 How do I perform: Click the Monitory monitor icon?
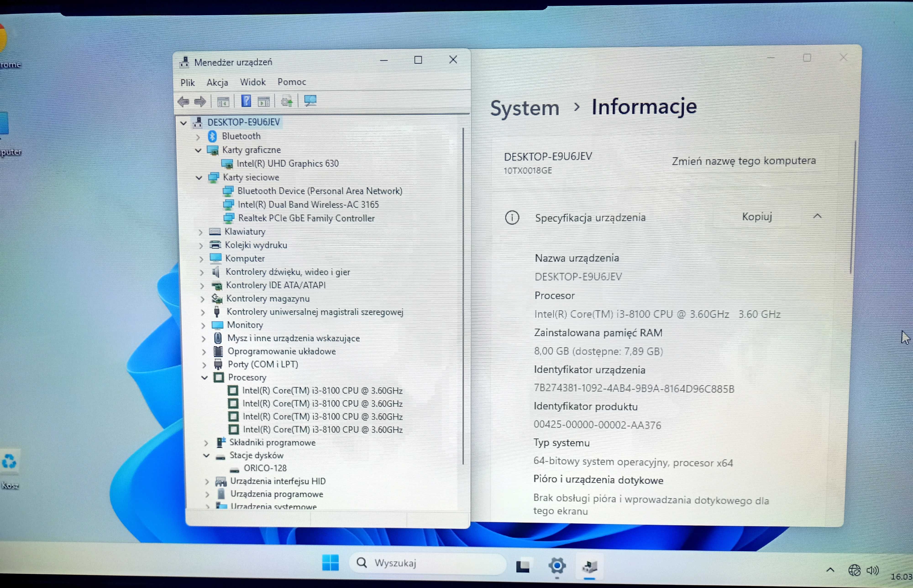pyautogui.click(x=217, y=325)
